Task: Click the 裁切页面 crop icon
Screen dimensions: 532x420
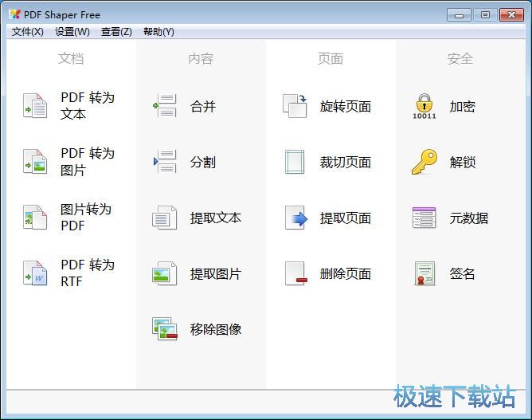Action: tap(295, 162)
